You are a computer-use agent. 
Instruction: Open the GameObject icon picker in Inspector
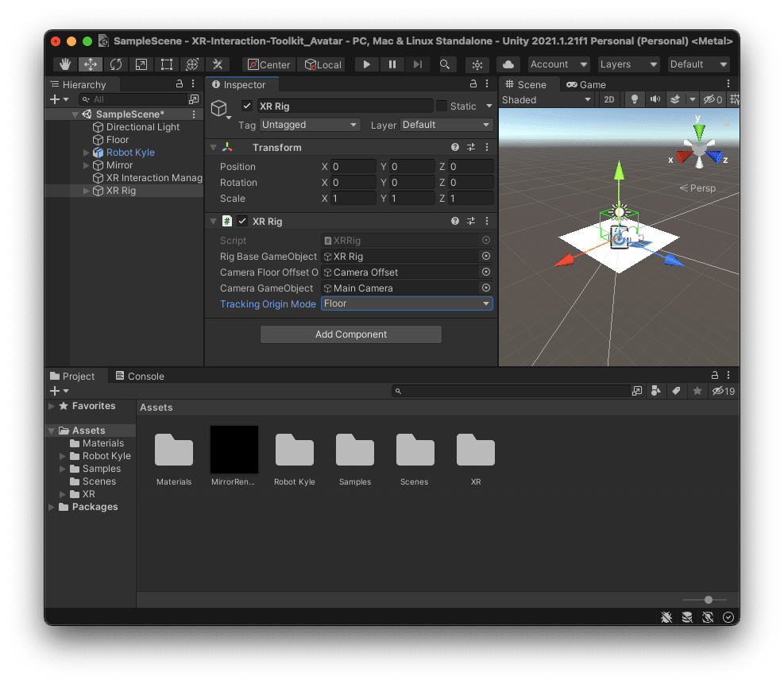221,109
